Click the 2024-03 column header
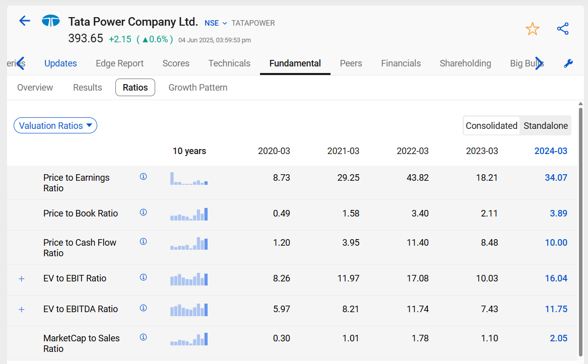 551,151
